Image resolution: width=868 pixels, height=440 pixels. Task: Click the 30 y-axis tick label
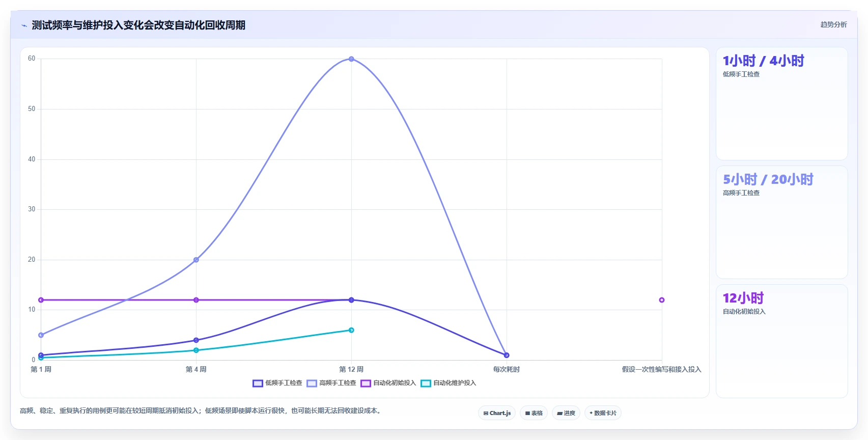pos(32,209)
